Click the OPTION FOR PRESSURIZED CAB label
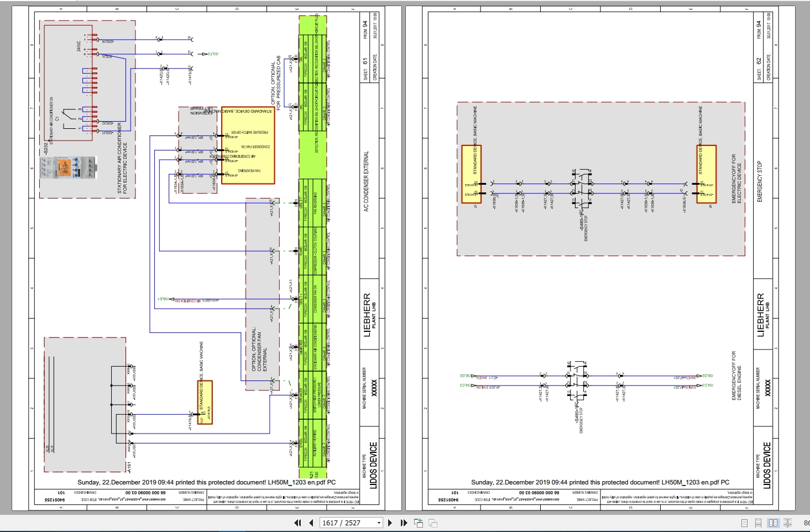Image resolution: width=810 pixels, height=532 pixels. pyautogui.click(x=276, y=82)
